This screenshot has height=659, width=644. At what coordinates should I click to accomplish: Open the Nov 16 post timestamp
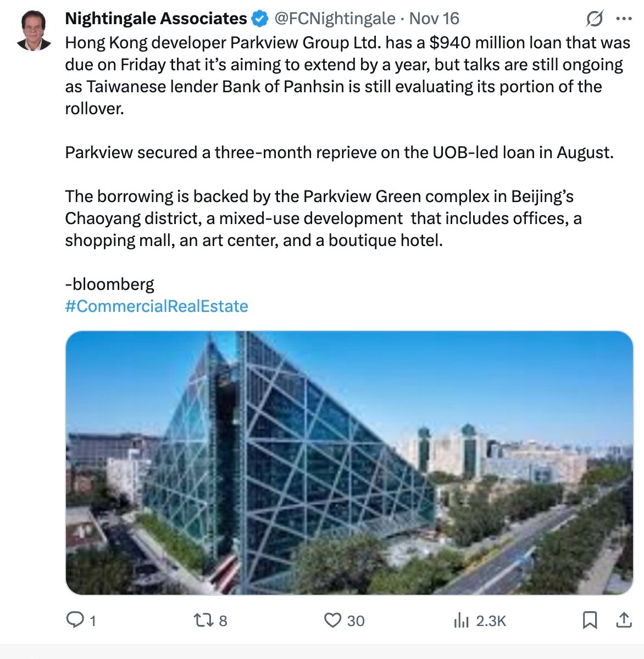coord(434,19)
